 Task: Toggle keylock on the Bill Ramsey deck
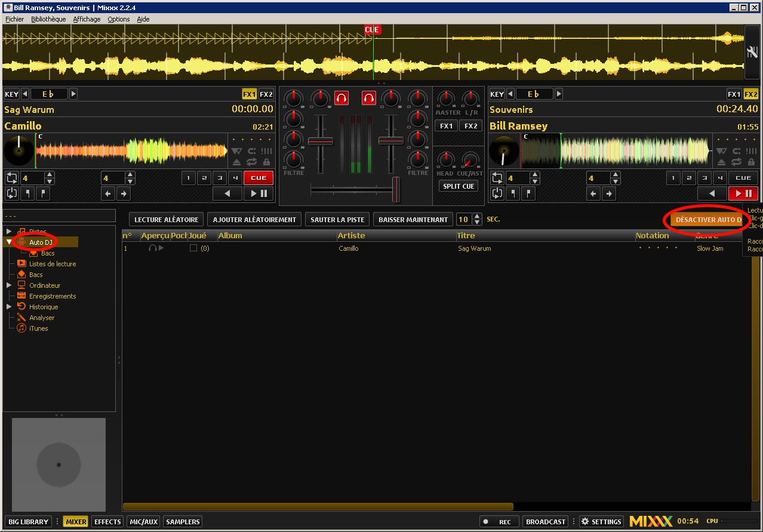pos(752,162)
